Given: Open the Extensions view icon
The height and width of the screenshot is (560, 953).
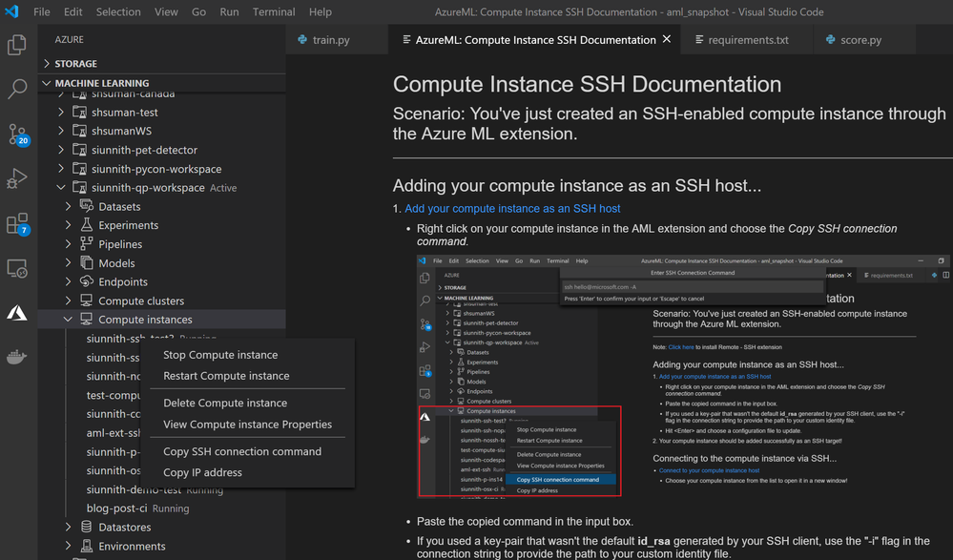Looking at the screenshot, I should (17, 224).
